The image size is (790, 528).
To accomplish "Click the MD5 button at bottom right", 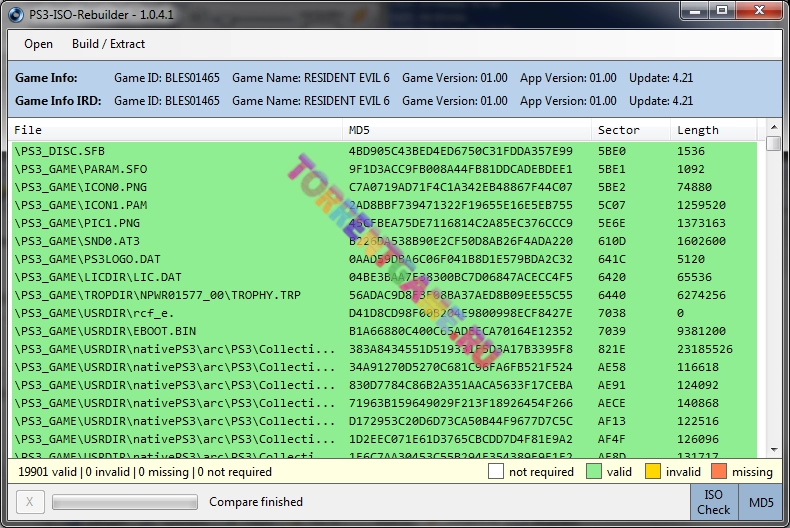I will point(760,502).
